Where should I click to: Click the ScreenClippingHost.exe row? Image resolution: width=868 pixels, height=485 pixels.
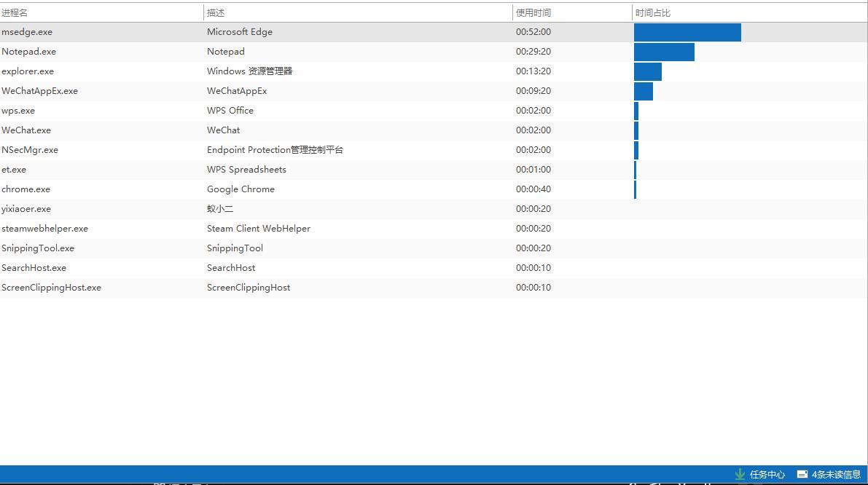point(51,288)
